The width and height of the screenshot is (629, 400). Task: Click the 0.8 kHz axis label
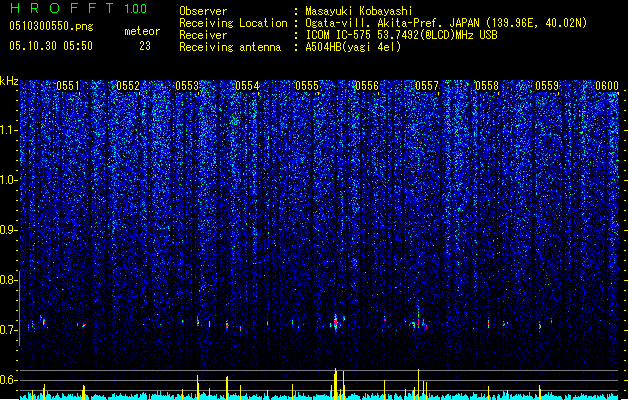point(9,280)
